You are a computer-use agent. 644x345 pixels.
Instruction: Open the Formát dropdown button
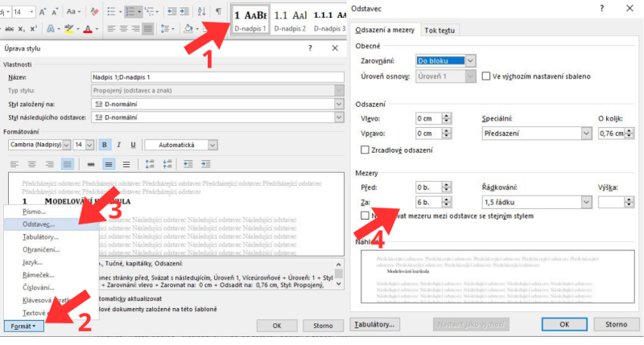(x=24, y=327)
